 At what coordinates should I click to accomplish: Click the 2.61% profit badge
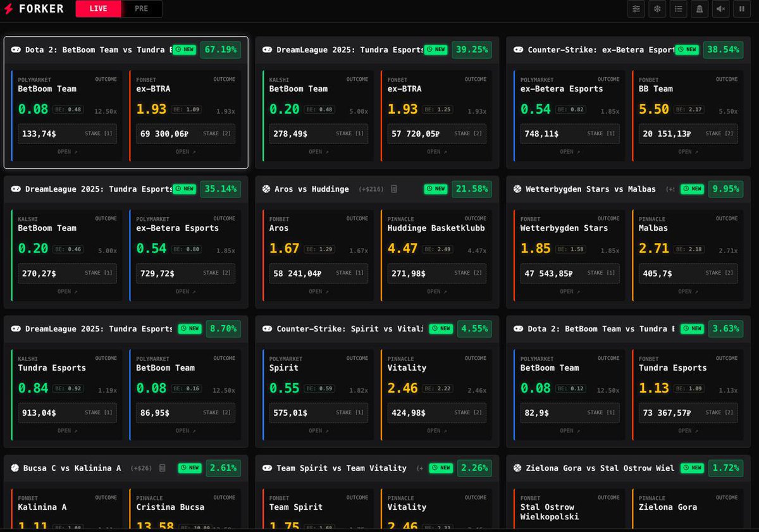click(223, 467)
